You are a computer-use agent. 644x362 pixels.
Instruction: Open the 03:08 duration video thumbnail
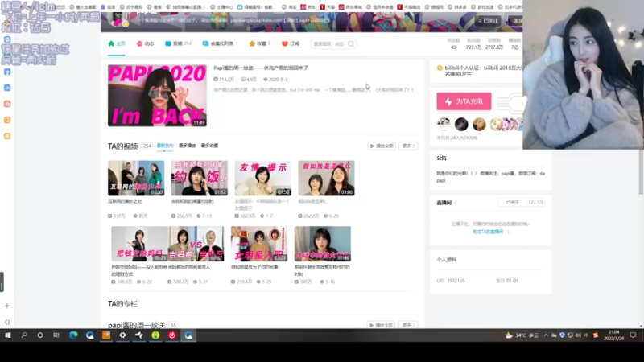point(327,178)
